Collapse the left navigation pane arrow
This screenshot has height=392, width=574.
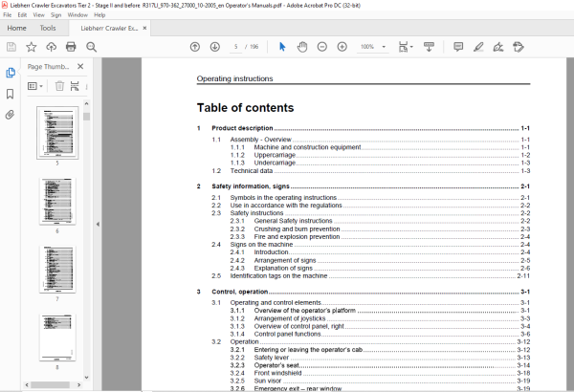(98, 224)
